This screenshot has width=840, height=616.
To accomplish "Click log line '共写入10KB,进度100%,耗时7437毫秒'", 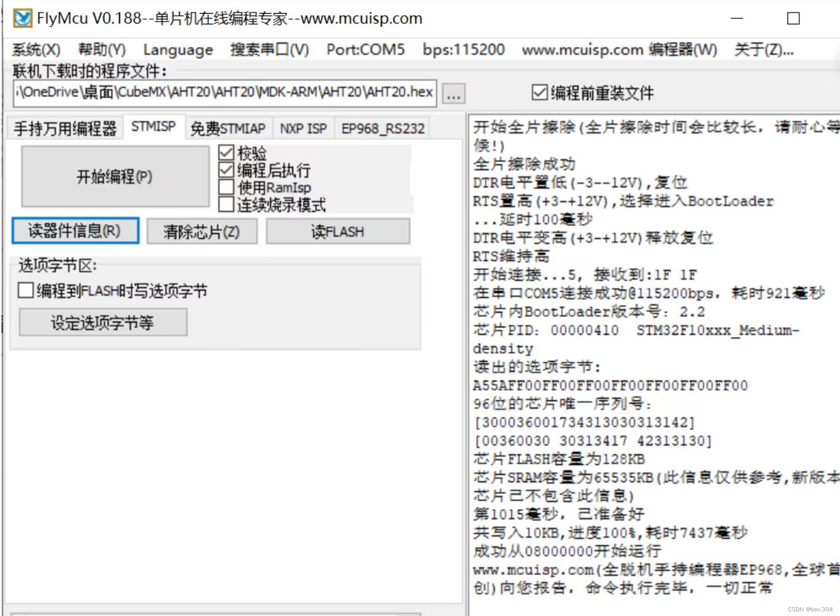I will click(x=610, y=533).
